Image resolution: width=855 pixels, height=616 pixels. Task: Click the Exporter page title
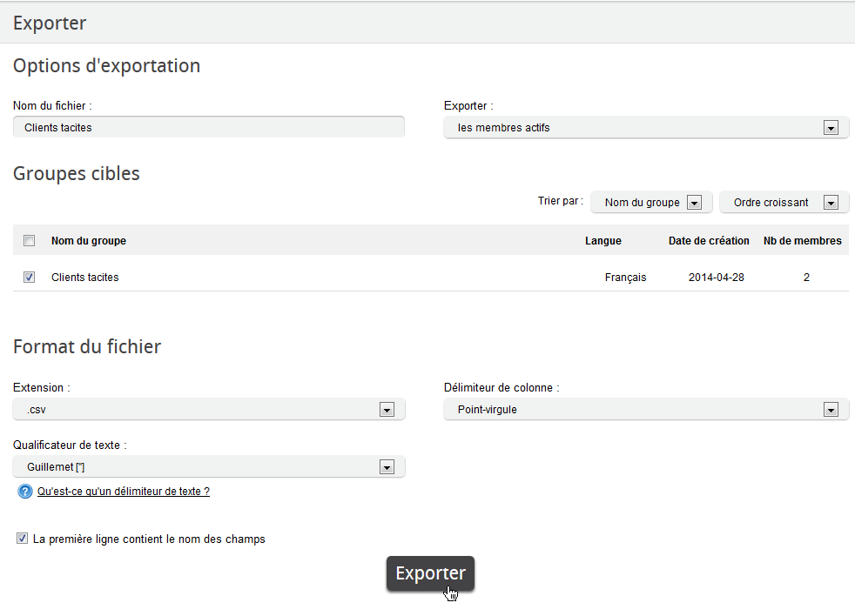[50, 23]
